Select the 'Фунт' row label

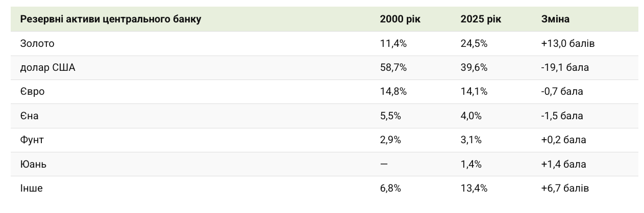pos(33,140)
